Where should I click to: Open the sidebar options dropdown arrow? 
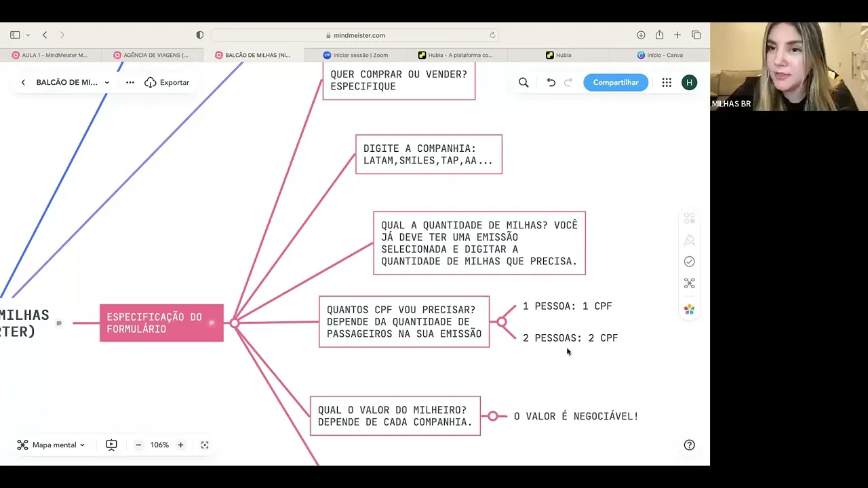28,35
